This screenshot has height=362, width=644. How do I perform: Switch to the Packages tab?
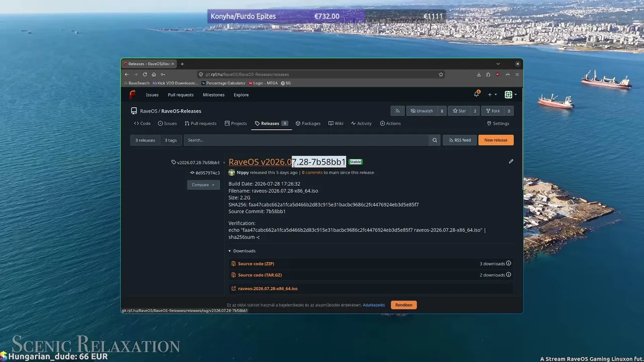tap(308, 123)
